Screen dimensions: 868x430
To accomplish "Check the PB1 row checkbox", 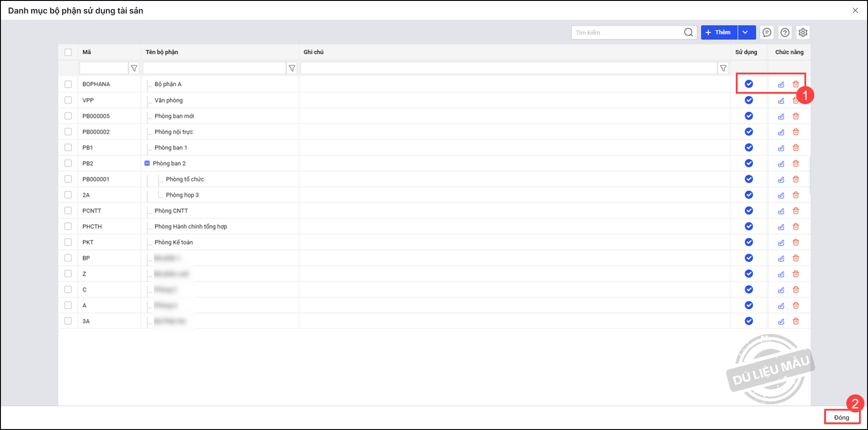I will click(68, 147).
